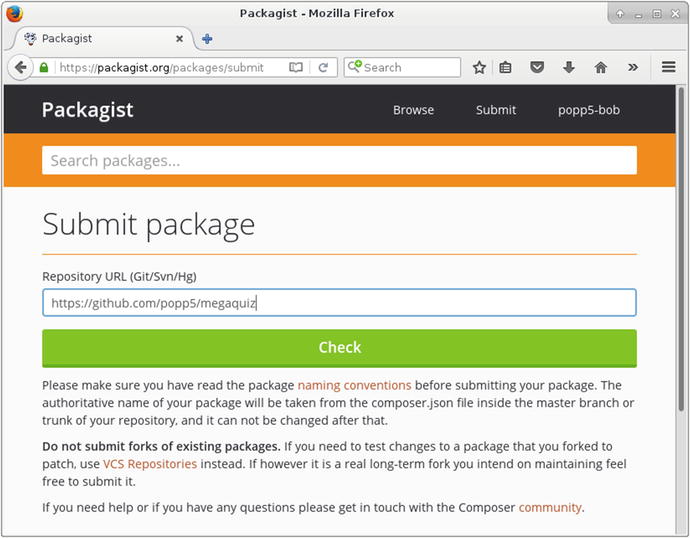Expand toolbar overflow chevron

click(632, 67)
